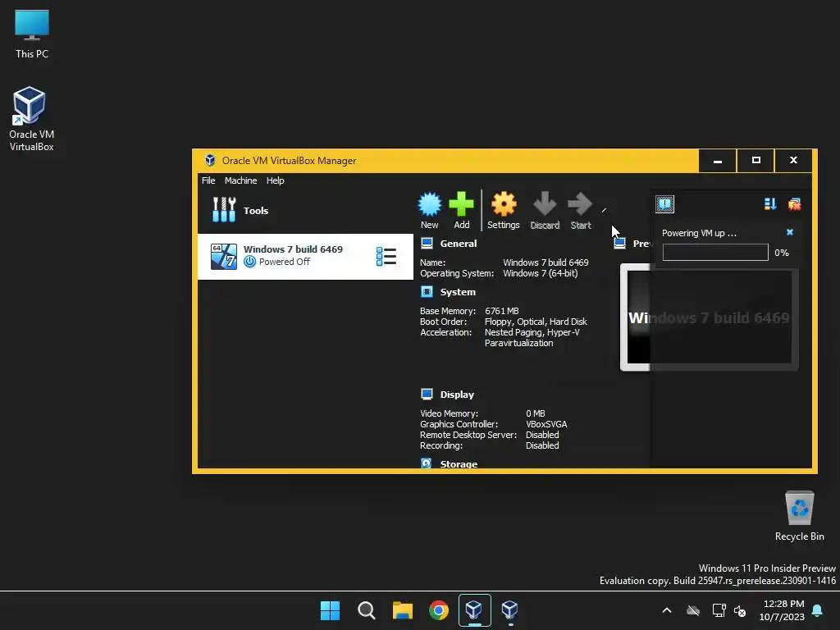This screenshot has height=630, width=840.
Task: Open This PC desktop icon
Action: pyautogui.click(x=32, y=34)
